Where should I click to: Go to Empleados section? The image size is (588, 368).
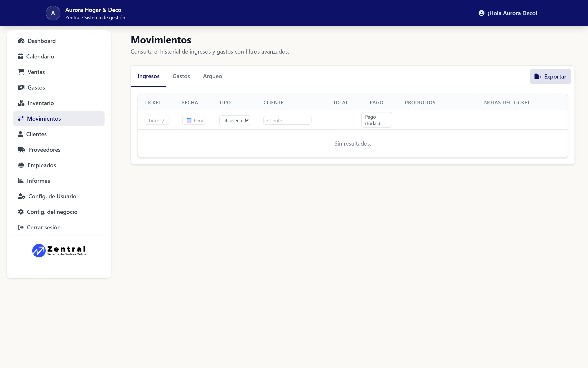click(x=59, y=165)
